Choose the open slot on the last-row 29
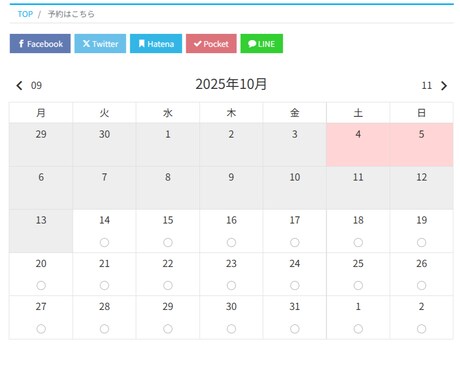Screen dimensions: 460x380 click(x=168, y=329)
